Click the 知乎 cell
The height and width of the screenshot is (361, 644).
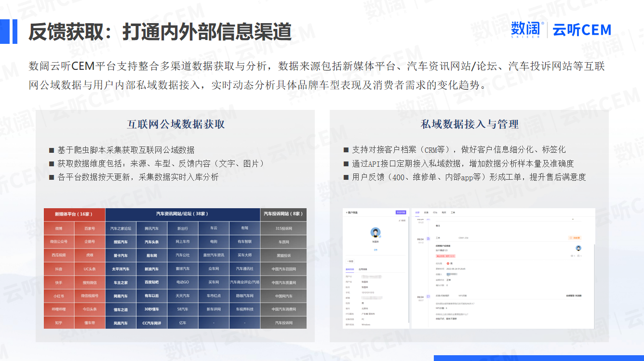click(59, 322)
